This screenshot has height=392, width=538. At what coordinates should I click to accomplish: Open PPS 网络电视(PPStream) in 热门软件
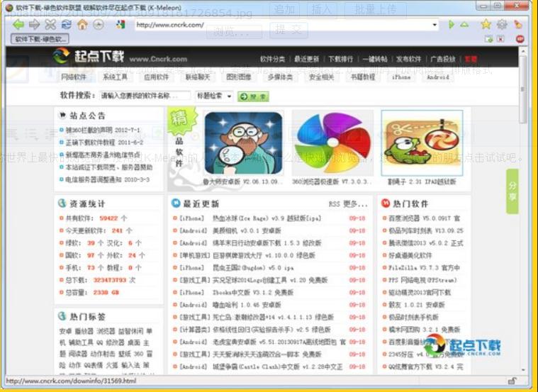(x=422, y=280)
